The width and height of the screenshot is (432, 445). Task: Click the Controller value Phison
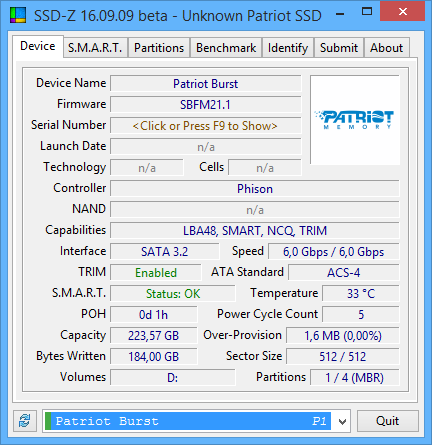point(255,189)
